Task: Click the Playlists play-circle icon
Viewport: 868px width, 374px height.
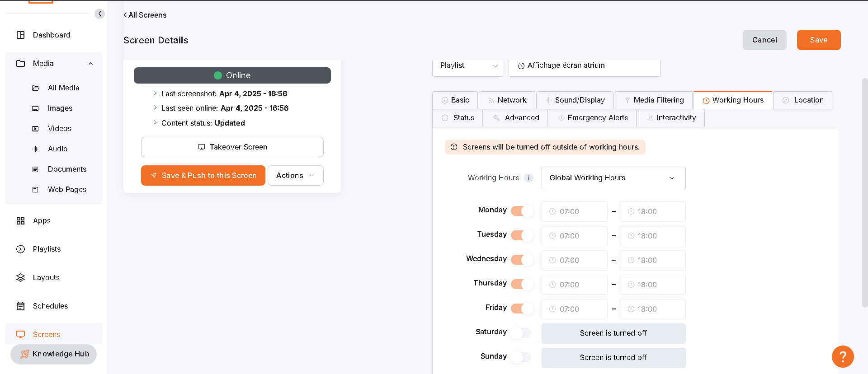Action: click(x=20, y=249)
